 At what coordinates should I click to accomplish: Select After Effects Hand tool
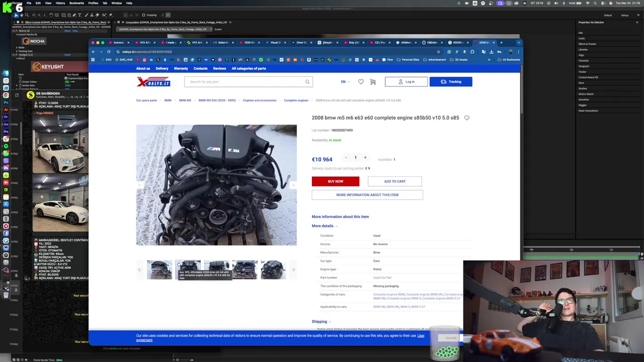(x=22, y=15)
